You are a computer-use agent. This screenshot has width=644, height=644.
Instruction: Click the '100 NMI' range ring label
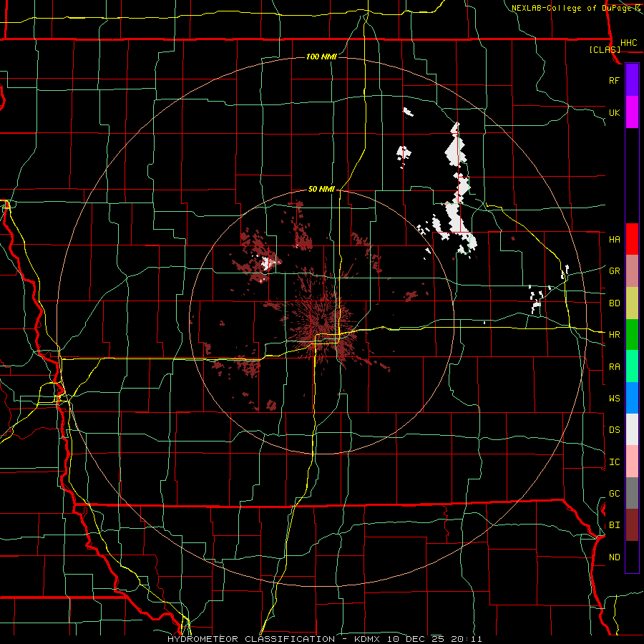[321, 57]
